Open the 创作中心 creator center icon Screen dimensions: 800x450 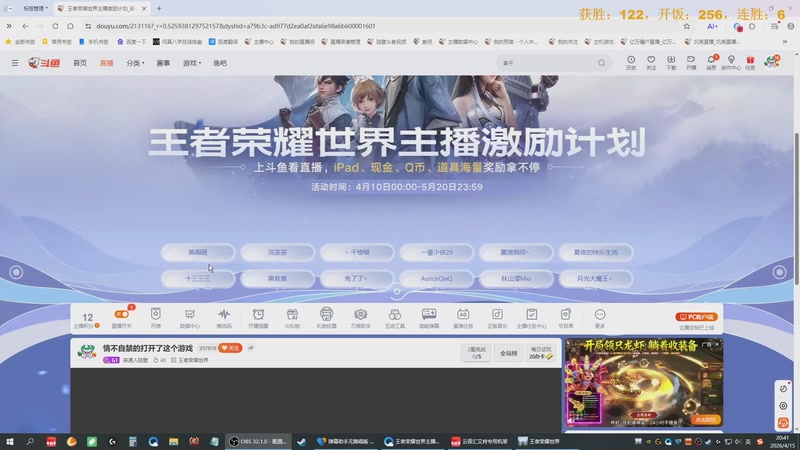731,62
